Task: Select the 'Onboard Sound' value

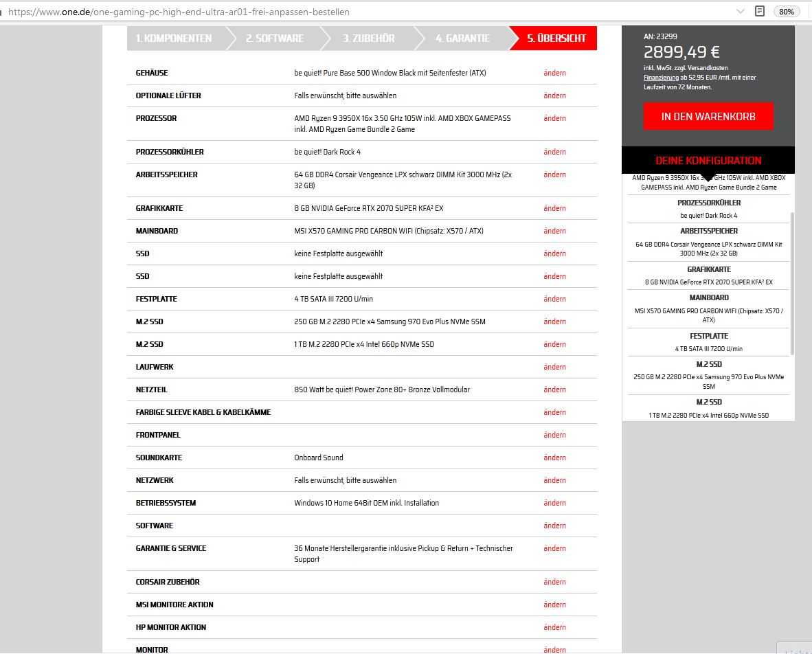Action: click(x=319, y=458)
